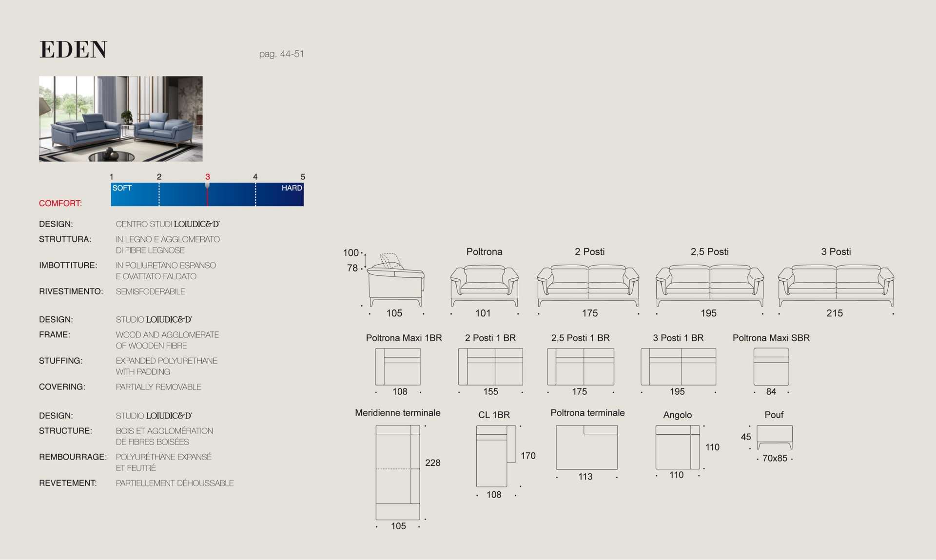This screenshot has height=560, width=936.
Task: Click the EDEN title heading
Action: pos(73,49)
